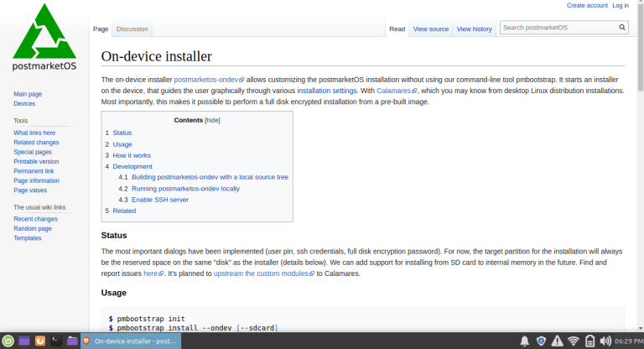Open upstream the custom modules link
Viewport: 644px width, 349px height.
[x=263, y=273]
